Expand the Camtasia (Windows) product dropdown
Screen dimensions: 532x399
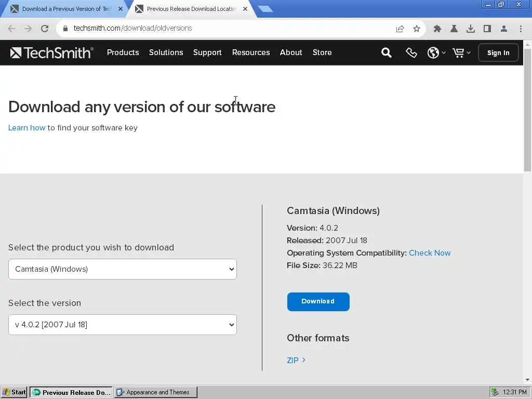[123, 269]
